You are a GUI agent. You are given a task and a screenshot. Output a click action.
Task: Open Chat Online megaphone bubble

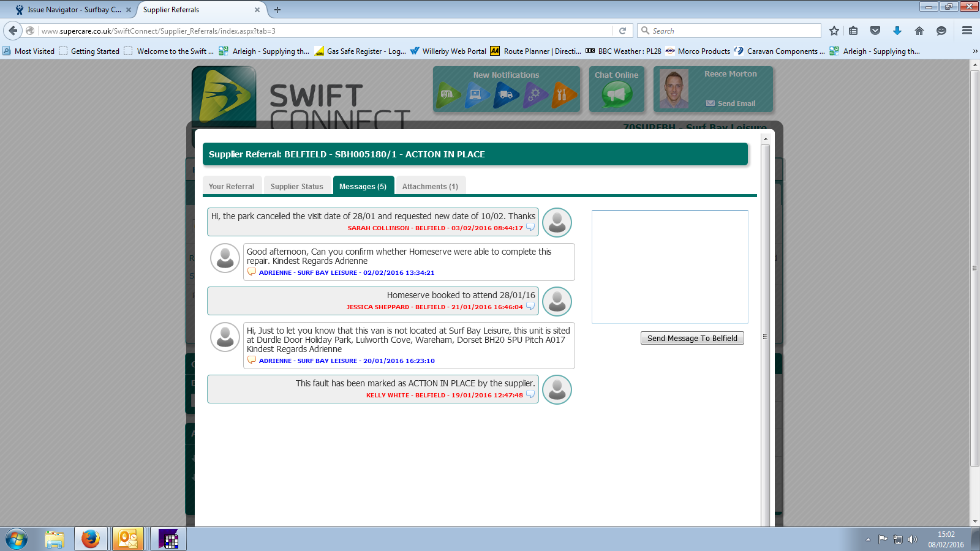tap(616, 94)
